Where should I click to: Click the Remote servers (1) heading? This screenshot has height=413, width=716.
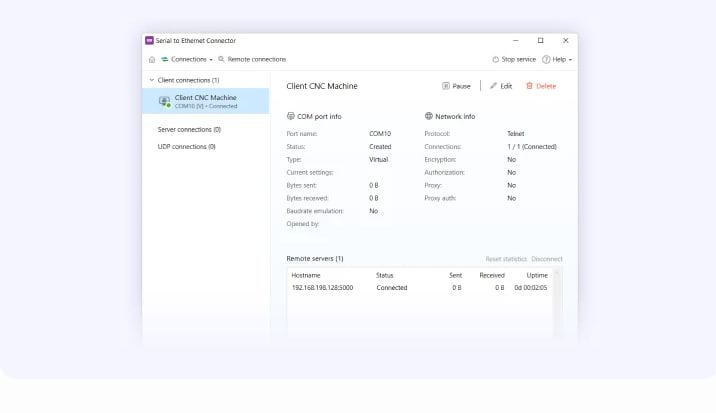(x=315, y=259)
